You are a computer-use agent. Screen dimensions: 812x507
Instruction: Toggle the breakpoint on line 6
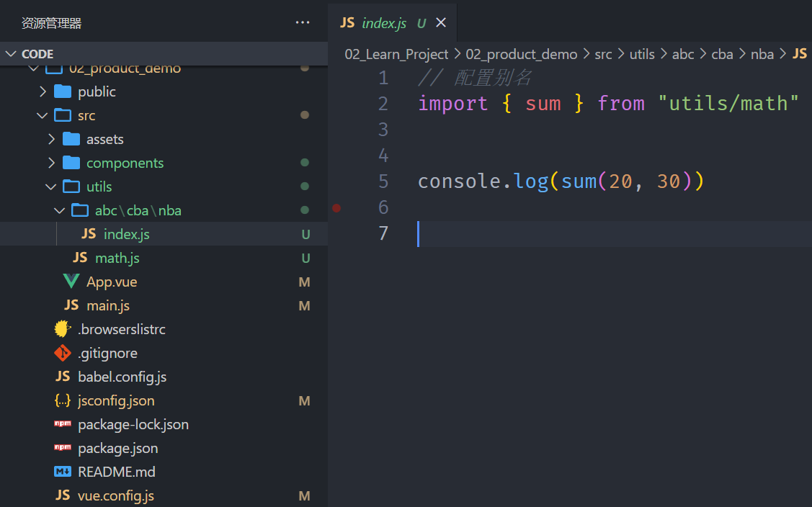[336, 207]
